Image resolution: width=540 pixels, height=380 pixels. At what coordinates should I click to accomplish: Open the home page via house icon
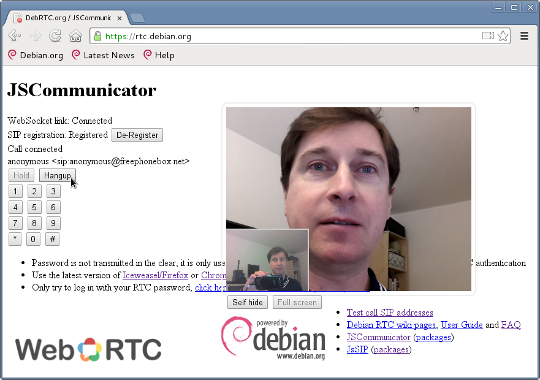coord(75,36)
